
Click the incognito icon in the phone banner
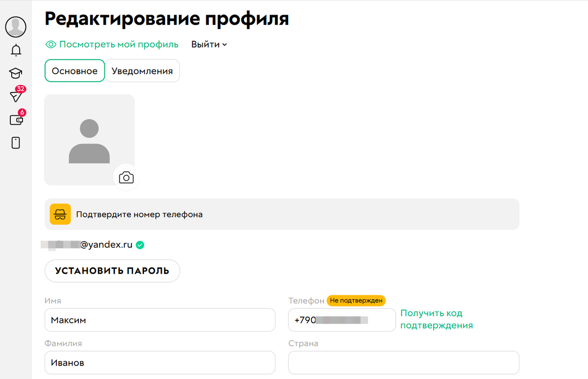point(60,214)
